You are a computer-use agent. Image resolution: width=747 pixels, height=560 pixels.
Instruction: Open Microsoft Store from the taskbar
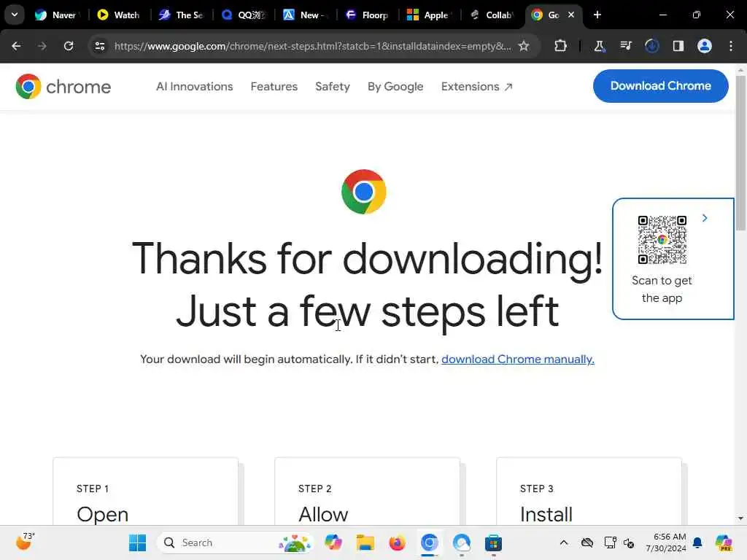(x=493, y=542)
